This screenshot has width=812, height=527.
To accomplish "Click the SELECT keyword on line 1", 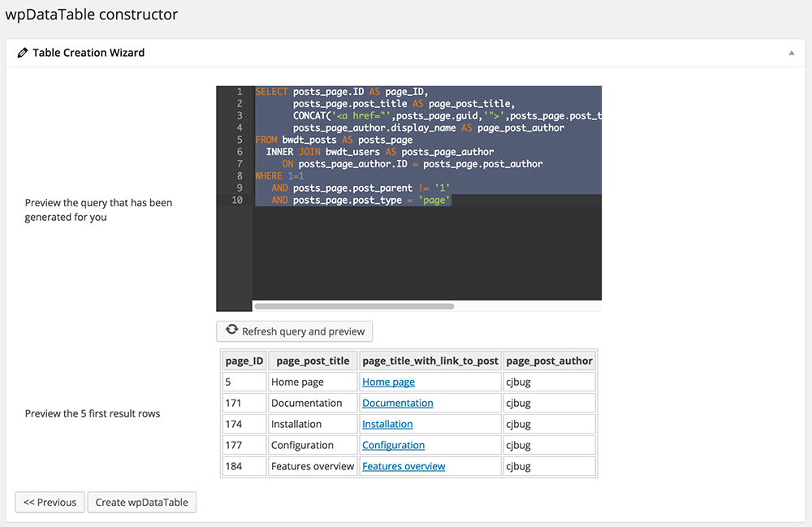I will (x=271, y=92).
